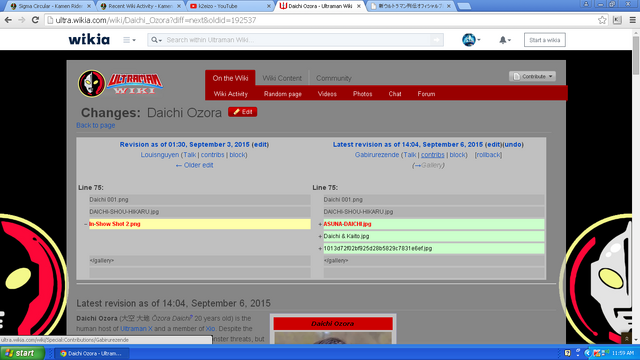
Task: Open Louisnguyen user link
Action: (160, 155)
